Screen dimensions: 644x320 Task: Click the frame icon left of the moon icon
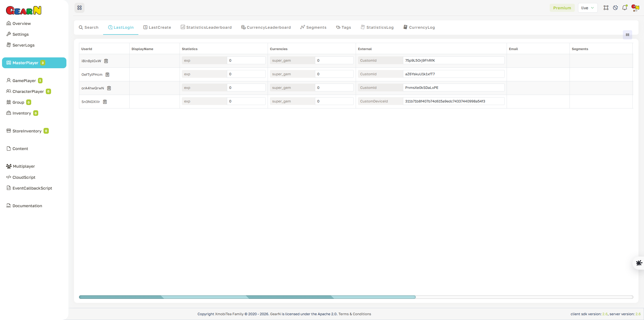coord(606,8)
